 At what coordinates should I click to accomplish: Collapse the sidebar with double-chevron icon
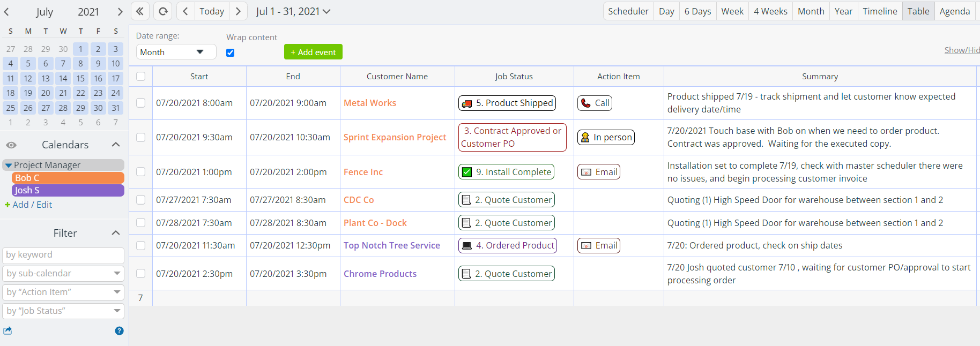[x=140, y=11]
